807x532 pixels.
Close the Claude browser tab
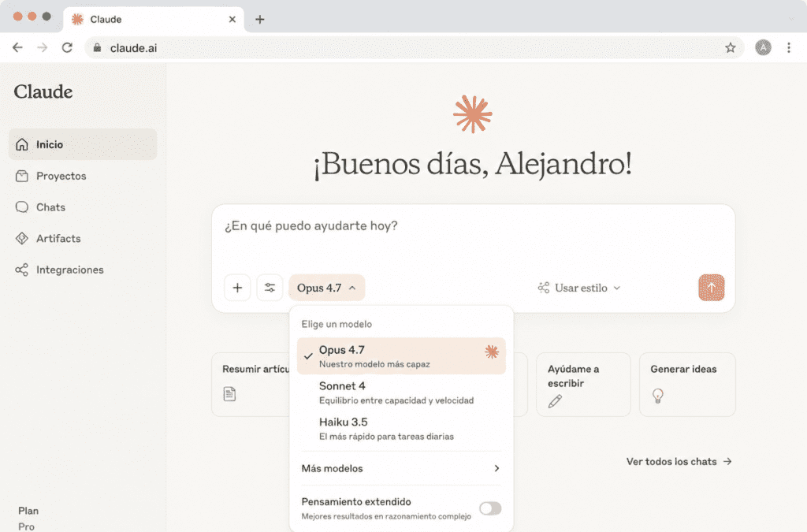click(x=232, y=20)
